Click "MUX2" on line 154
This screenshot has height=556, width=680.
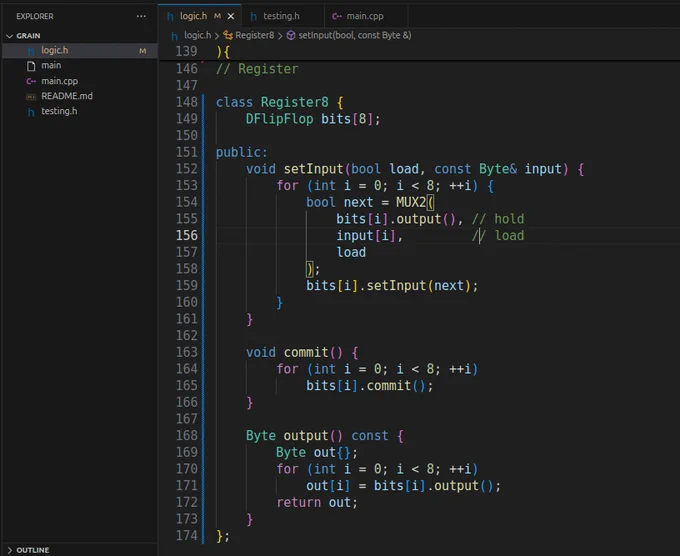click(411, 202)
